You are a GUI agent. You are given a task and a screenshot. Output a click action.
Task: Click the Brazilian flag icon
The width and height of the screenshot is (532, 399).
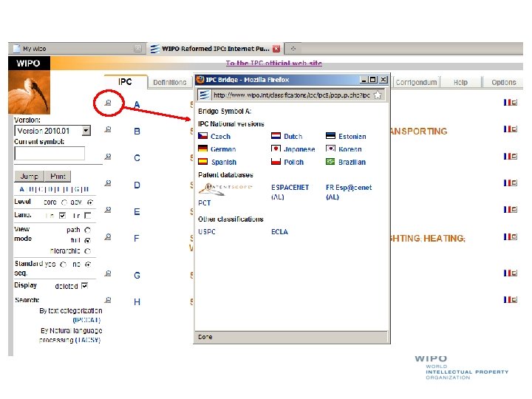coord(330,162)
